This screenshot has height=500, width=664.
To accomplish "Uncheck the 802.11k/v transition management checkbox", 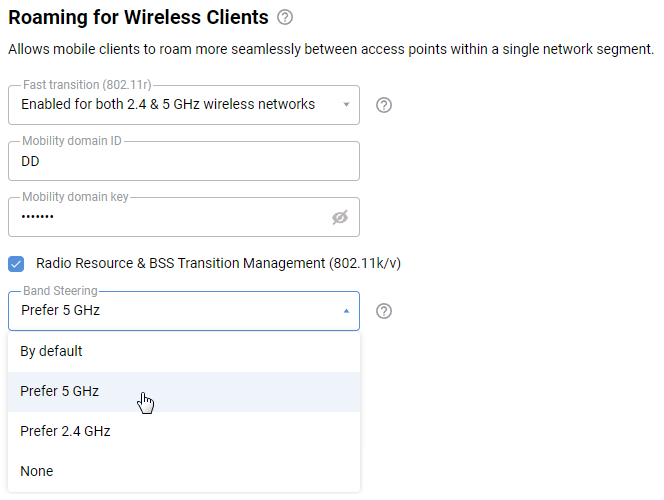I will coord(17,263).
